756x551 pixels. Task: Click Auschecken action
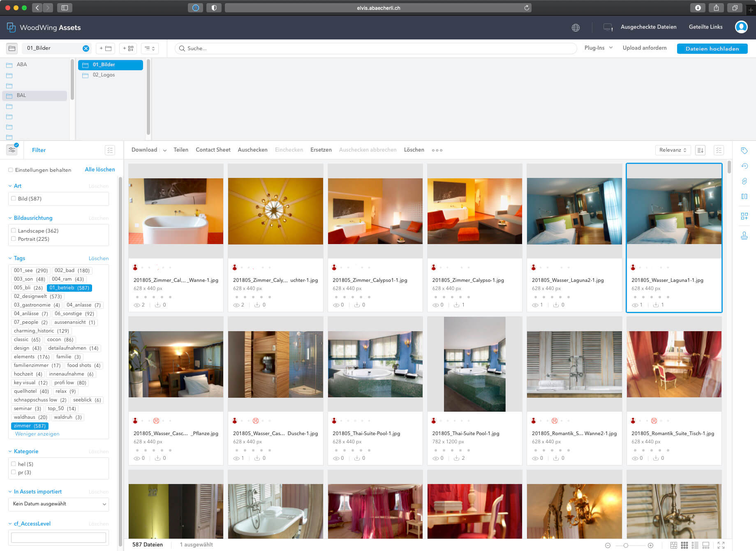tap(252, 150)
